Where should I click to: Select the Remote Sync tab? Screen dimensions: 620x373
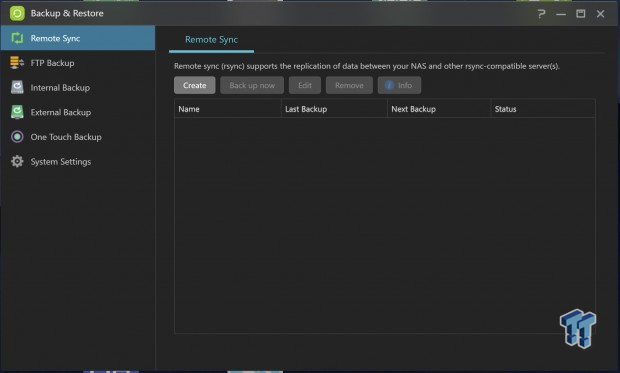pyautogui.click(x=211, y=40)
